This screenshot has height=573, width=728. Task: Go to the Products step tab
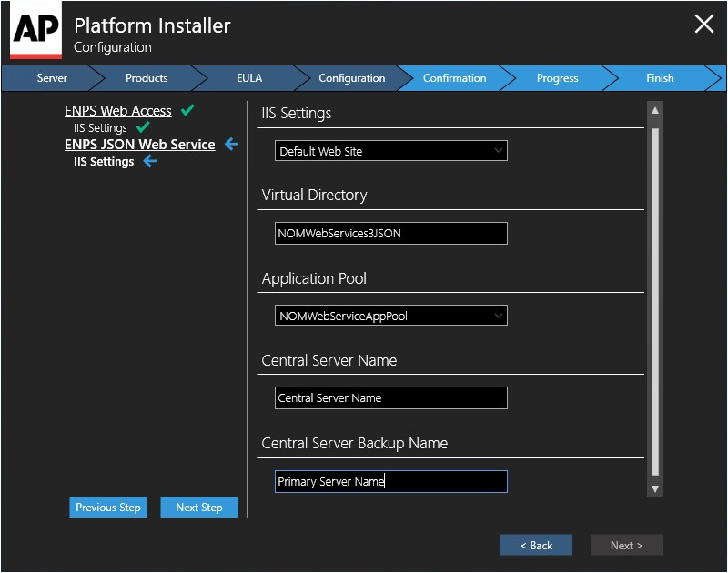coord(147,78)
